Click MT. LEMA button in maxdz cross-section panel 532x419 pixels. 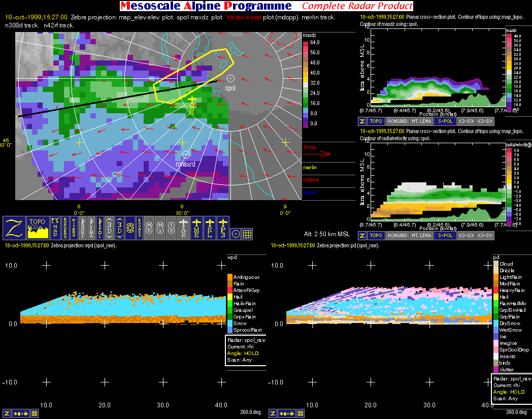(x=421, y=121)
